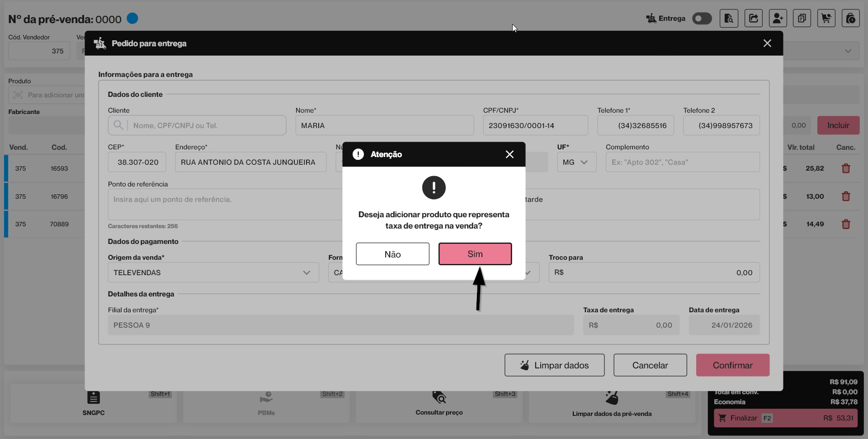Click the Filial da entrega field

[341, 325]
